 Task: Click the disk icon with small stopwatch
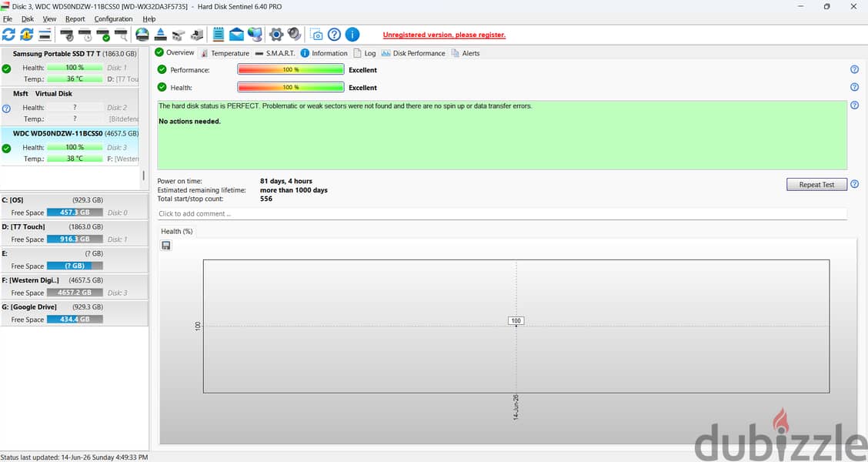point(67,35)
